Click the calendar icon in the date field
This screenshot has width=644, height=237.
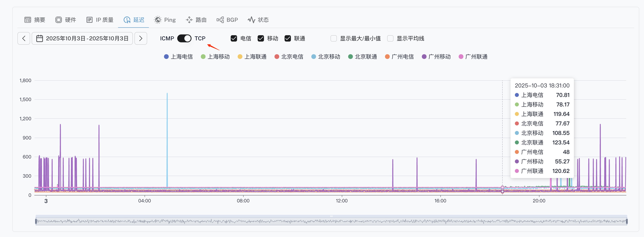pyautogui.click(x=39, y=38)
